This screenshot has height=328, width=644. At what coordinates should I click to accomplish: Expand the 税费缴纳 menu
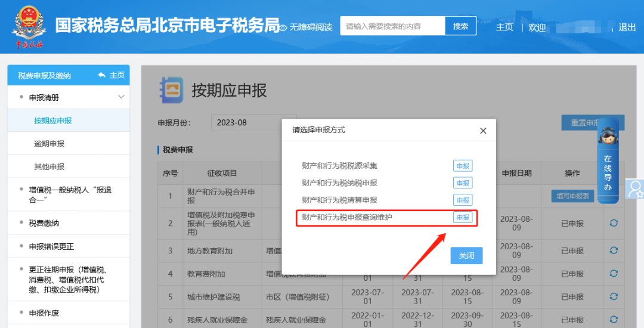point(69,223)
